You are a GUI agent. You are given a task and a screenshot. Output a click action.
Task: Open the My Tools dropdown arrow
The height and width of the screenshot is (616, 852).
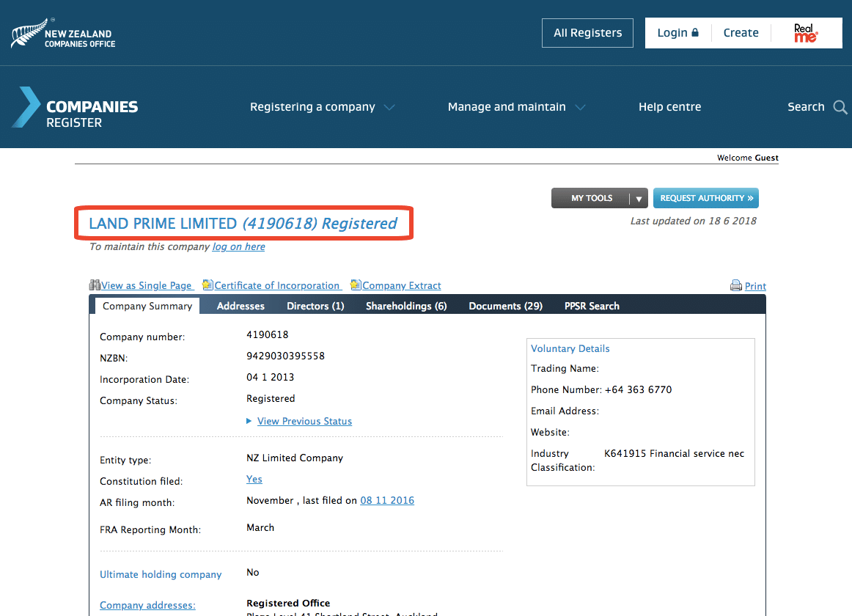click(639, 199)
